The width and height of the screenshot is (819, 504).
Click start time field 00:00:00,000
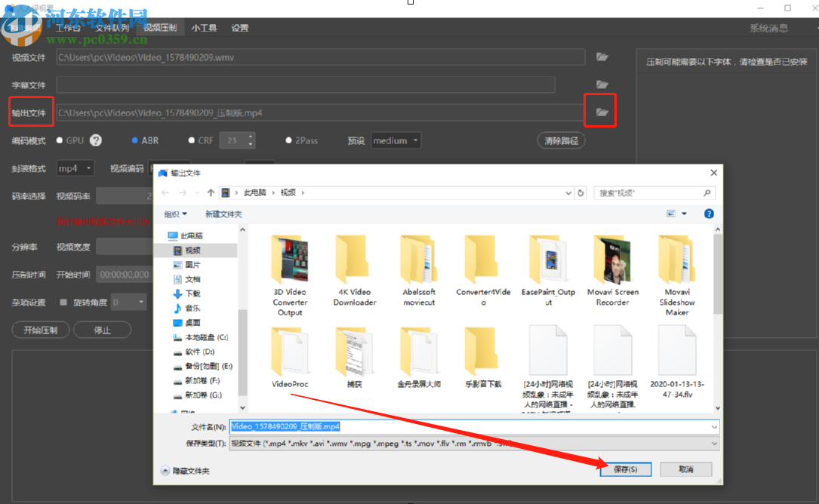[x=125, y=275]
